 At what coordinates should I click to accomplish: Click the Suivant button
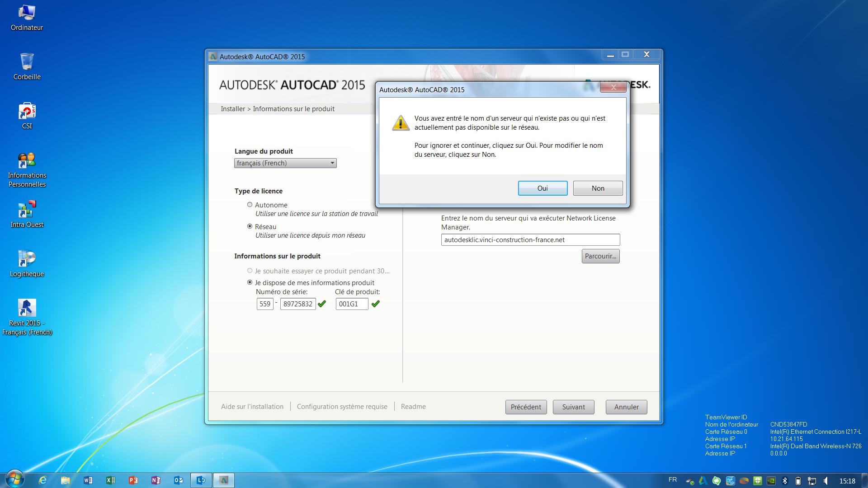tap(573, 407)
